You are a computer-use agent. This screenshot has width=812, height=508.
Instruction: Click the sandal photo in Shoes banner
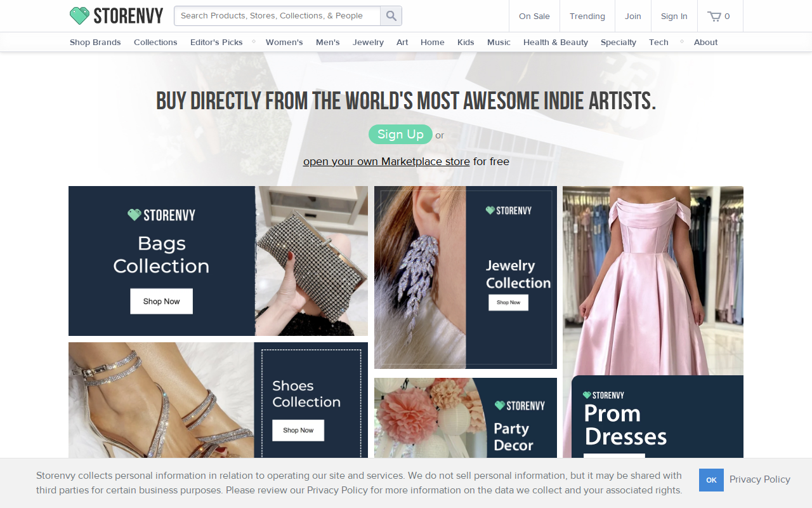click(161, 400)
